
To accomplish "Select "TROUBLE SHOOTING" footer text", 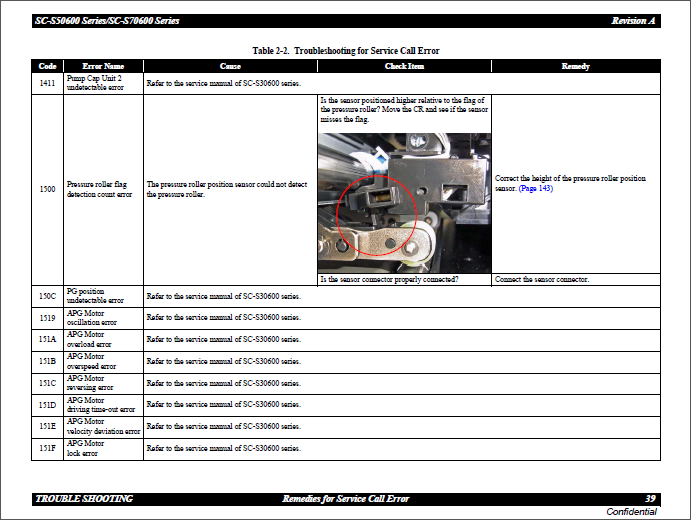I will click(84, 498).
